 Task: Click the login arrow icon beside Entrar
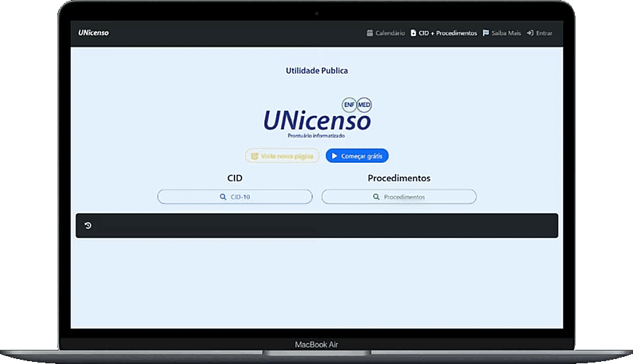tap(530, 33)
